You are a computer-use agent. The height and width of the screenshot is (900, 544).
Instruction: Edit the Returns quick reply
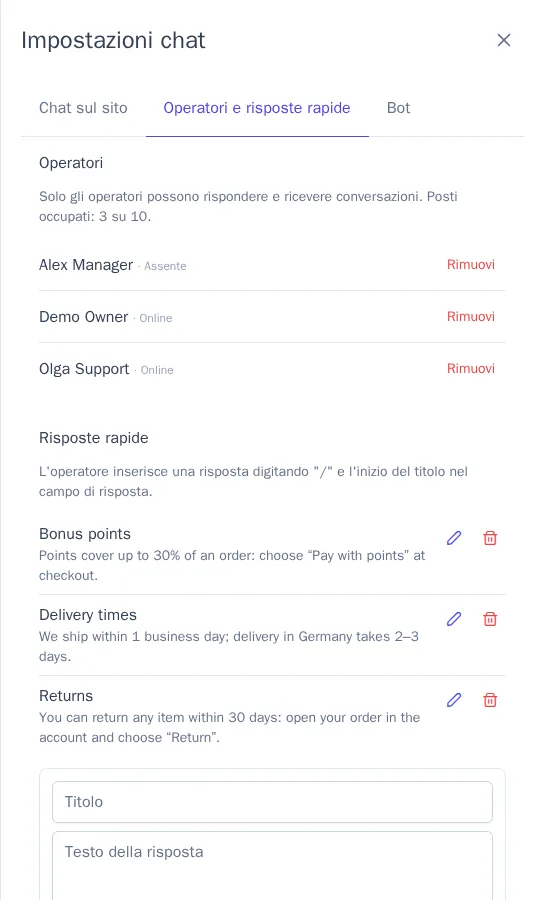(x=454, y=700)
